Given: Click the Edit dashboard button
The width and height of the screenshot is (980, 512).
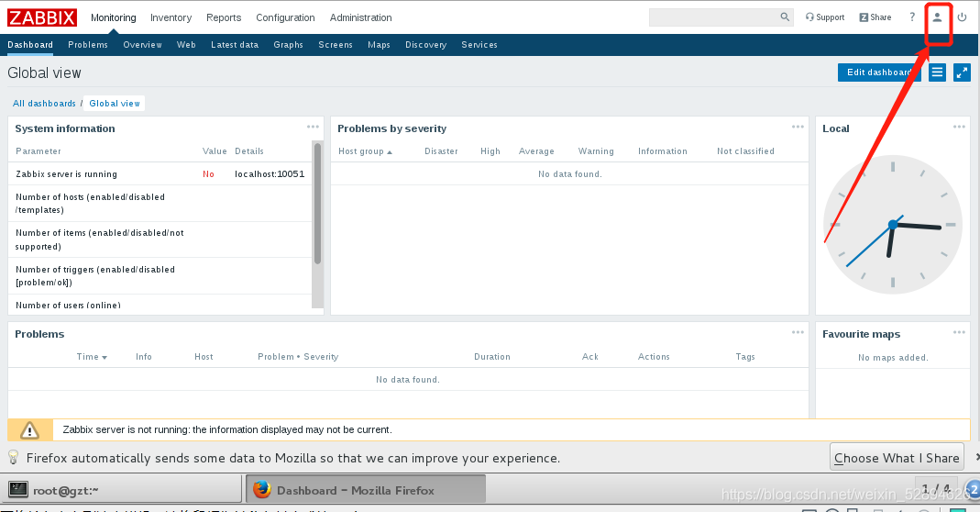Looking at the screenshot, I should point(879,72).
